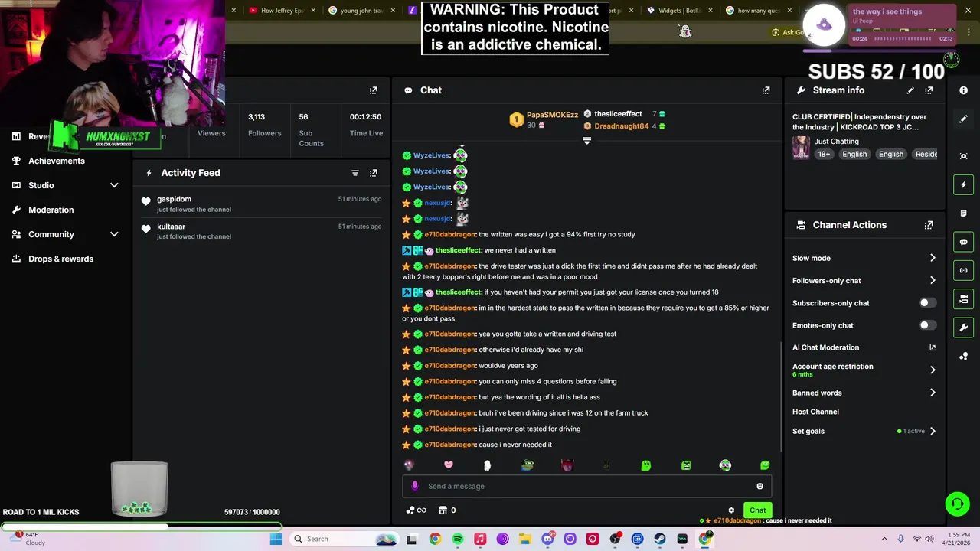Image resolution: width=980 pixels, height=551 pixels.
Task: Open Followers-only chat options
Action: tap(864, 281)
